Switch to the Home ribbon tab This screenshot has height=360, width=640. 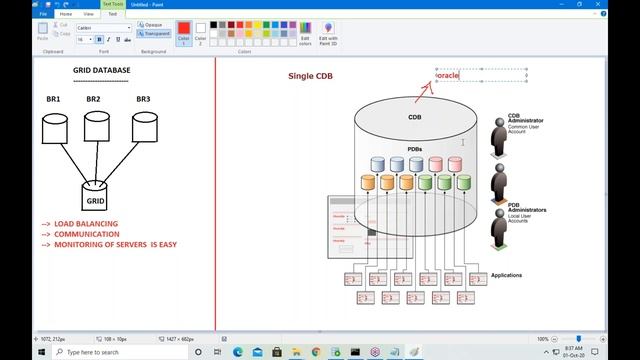(x=66, y=14)
